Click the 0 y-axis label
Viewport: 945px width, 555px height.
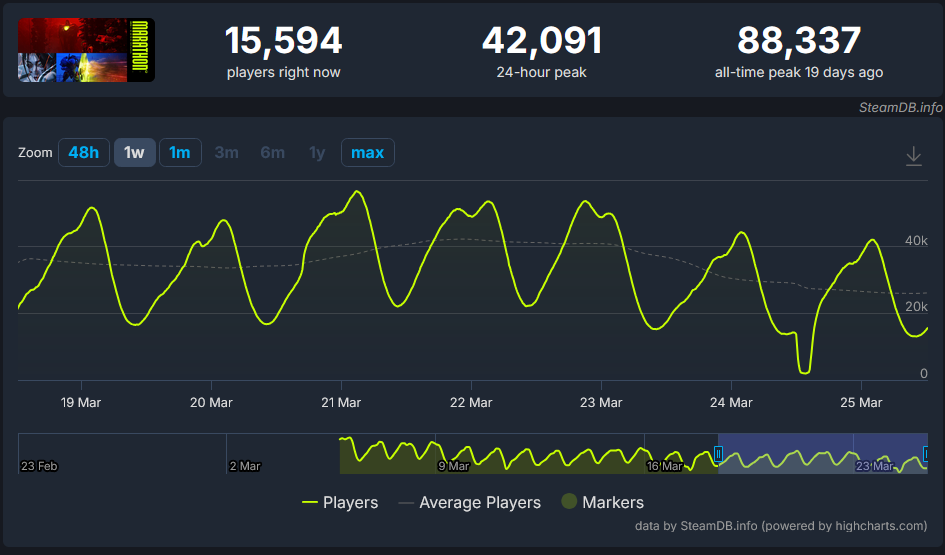pos(924,374)
